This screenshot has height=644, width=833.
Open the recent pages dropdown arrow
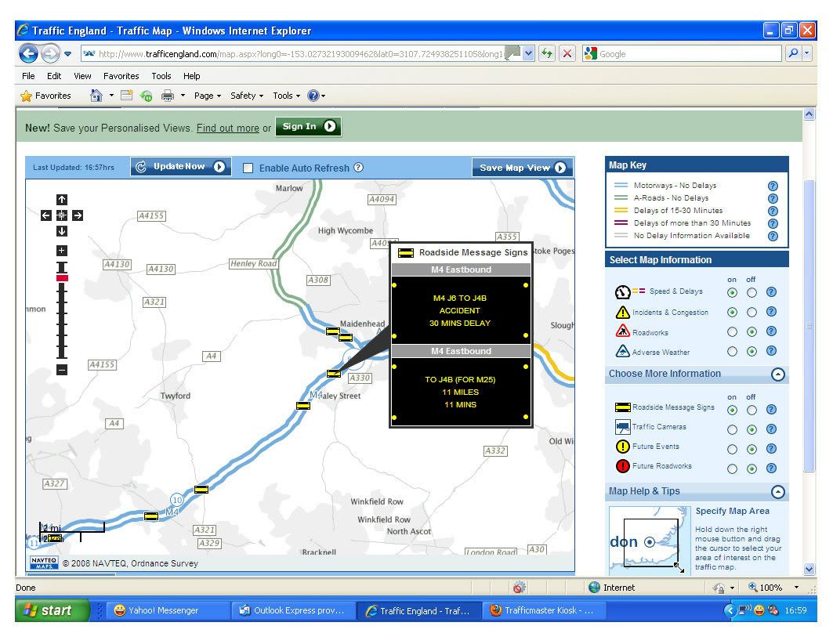(67, 53)
